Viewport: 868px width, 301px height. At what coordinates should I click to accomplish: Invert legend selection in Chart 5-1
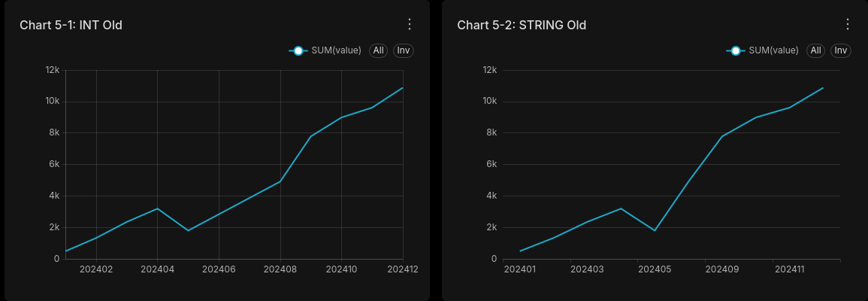404,50
